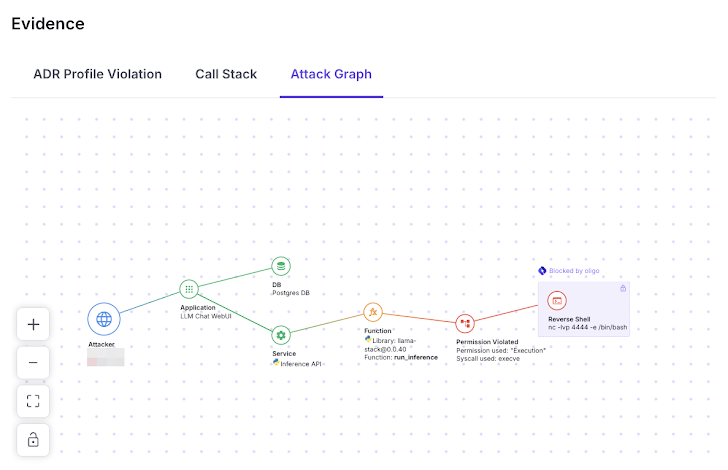Image resolution: width=728 pixels, height=470 pixels.
Task: Switch to the ADR Profile Violation tab
Action: [97, 74]
